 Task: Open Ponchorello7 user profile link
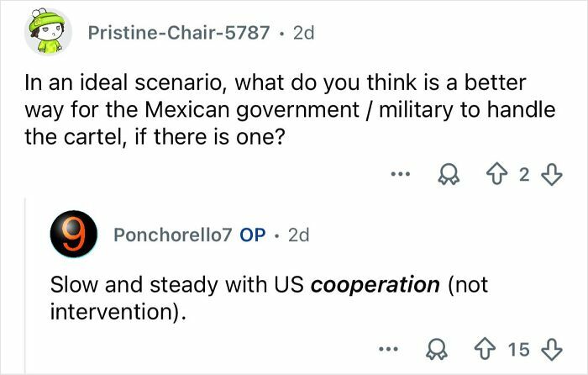pos(172,235)
